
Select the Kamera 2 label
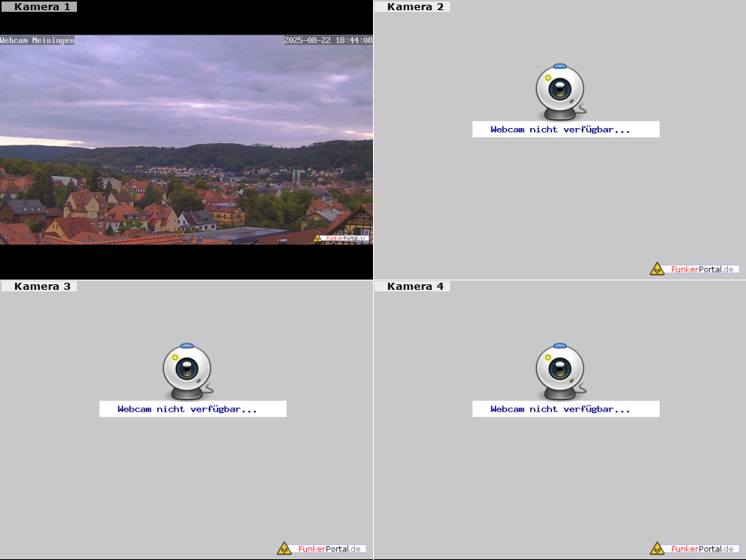coord(412,6)
